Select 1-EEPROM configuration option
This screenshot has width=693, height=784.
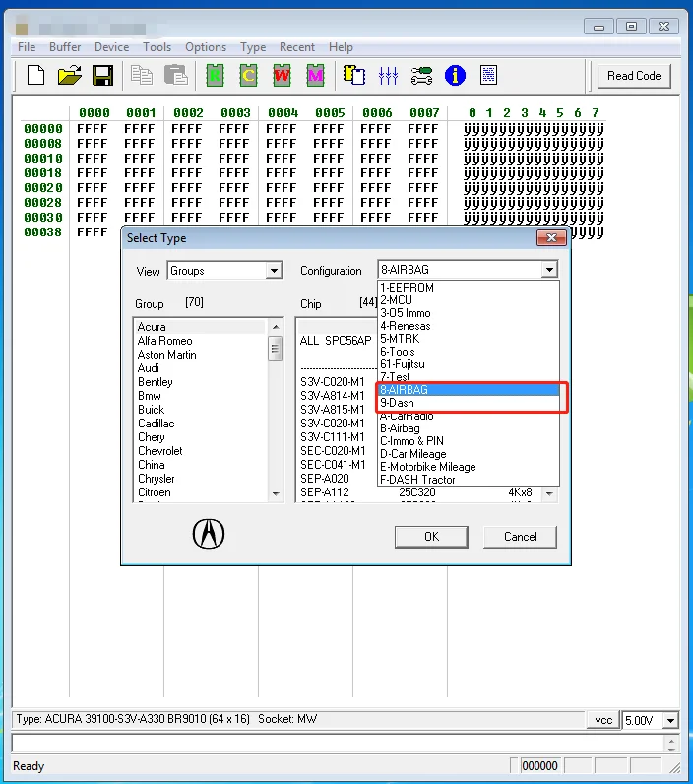[469, 288]
